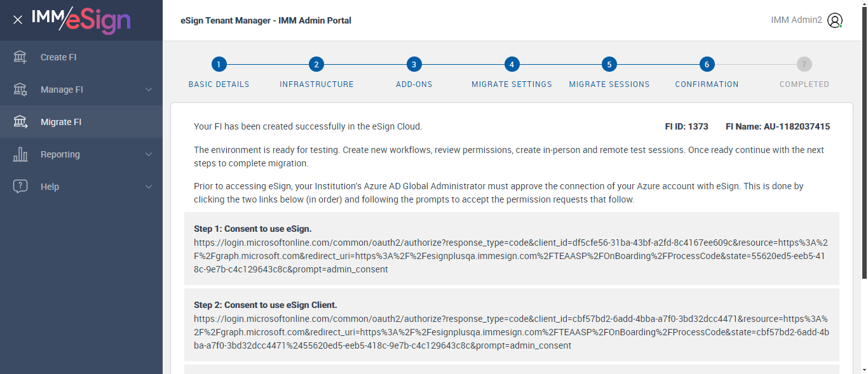Screen dimensions: 868x374
Task: Click the Add-Ons step label
Action: (x=414, y=84)
